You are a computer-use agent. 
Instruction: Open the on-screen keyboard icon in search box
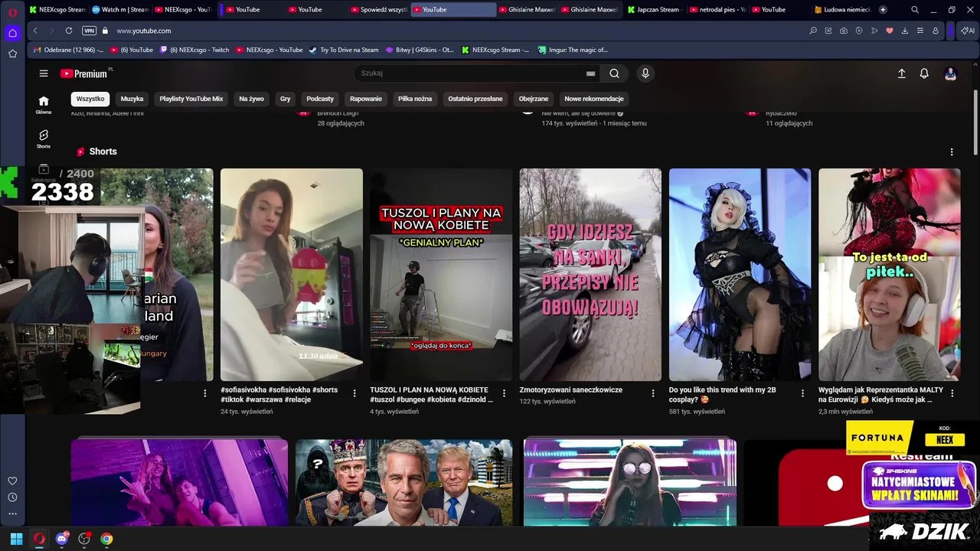tap(590, 73)
